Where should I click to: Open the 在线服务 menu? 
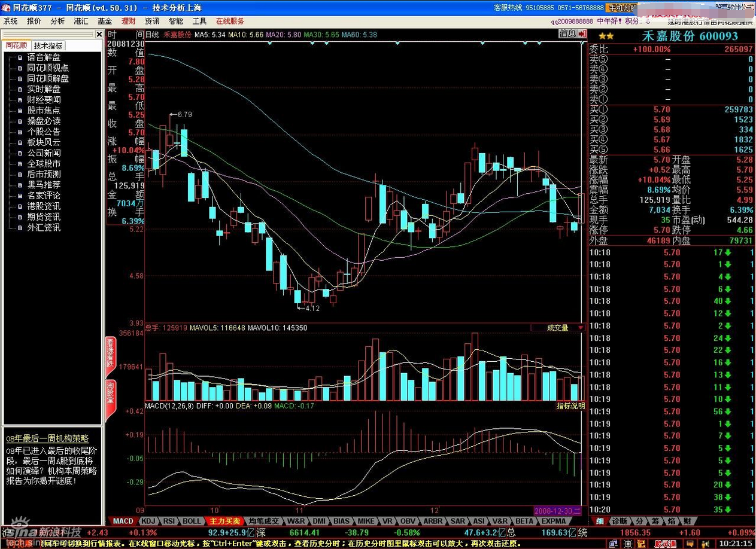[x=230, y=21]
